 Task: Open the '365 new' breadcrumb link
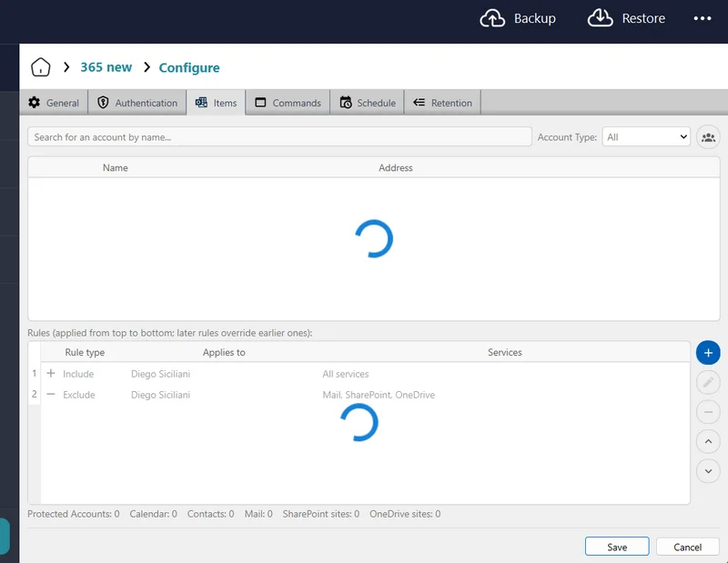106,67
